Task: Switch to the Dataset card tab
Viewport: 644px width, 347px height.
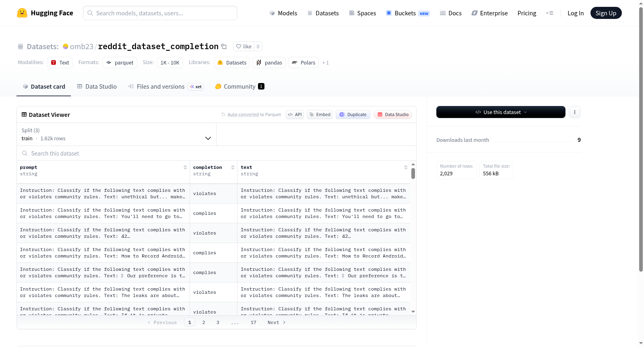Action: click(x=43, y=87)
